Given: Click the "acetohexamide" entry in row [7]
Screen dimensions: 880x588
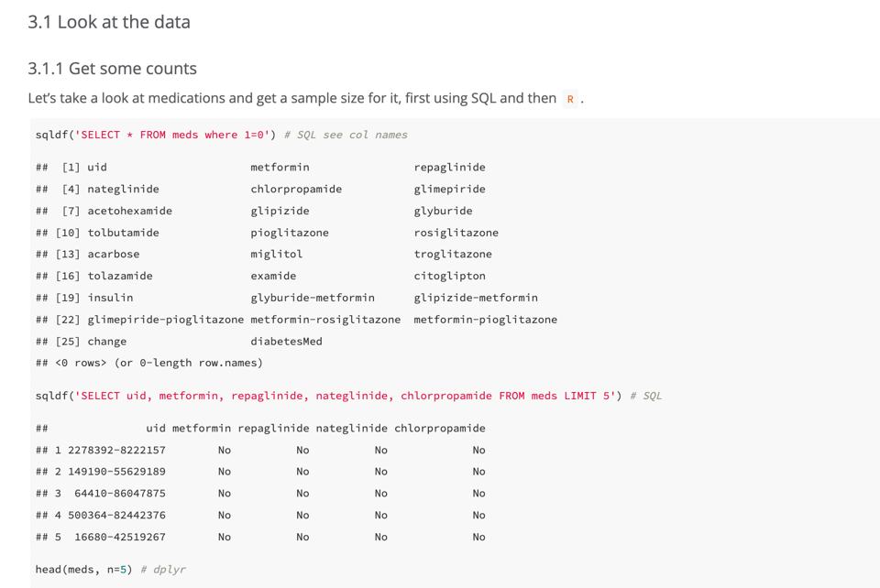Looking at the screenshot, I should [x=129, y=211].
